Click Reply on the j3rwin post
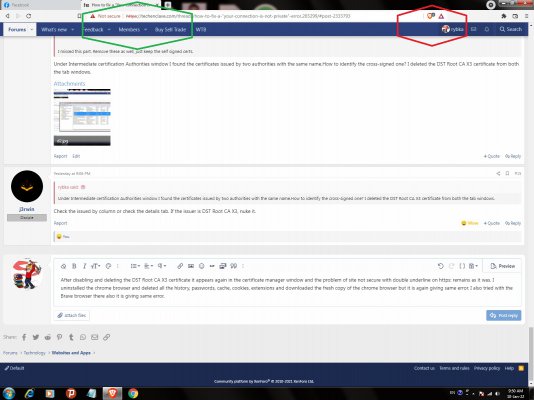534x400 pixels. [x=513, y=223]
